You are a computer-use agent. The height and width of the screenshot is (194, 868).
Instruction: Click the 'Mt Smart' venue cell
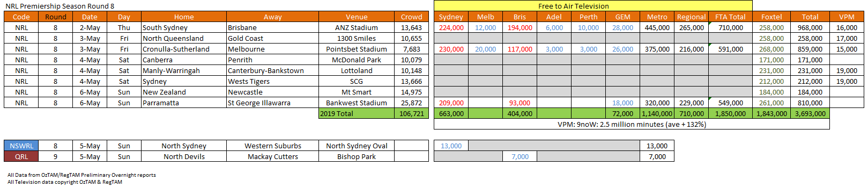(x=357, y=92)
